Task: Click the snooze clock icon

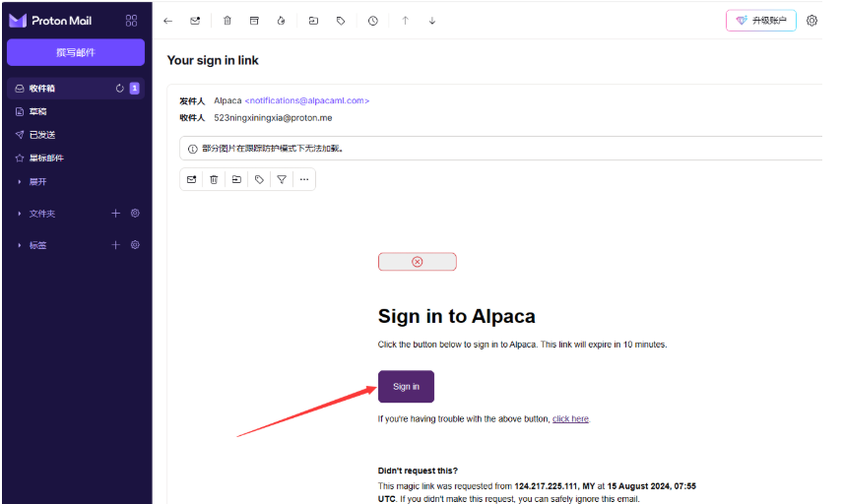Action: (x=372, y=21)
